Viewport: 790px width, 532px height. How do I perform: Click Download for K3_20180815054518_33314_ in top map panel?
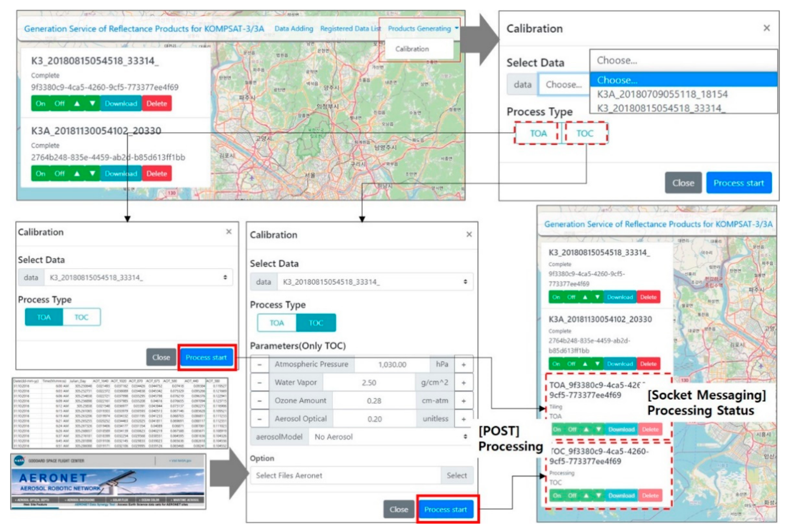(x=121, y=103)
